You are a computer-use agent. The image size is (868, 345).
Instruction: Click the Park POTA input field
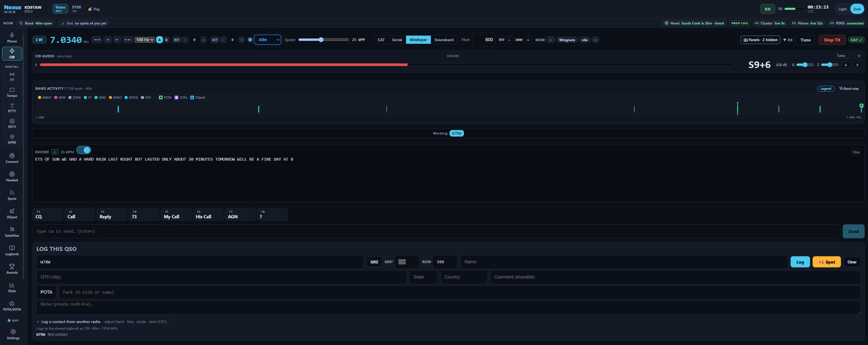pyautogui.click(x=459, y=292)
